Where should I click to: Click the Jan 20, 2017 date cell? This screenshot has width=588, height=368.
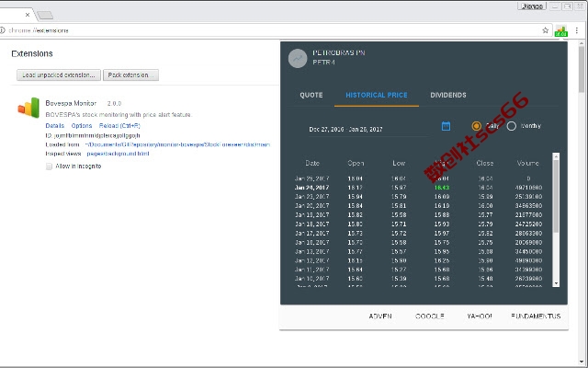(312, 206)
